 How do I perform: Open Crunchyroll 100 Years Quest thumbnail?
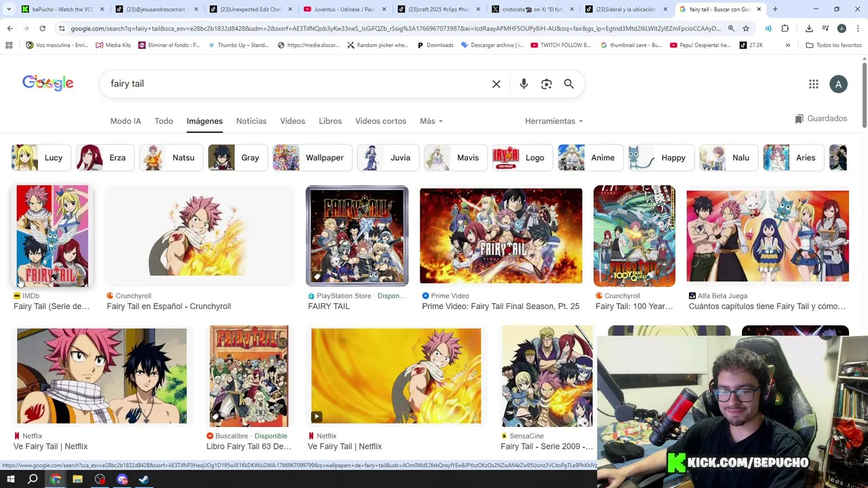click(634, 236)
